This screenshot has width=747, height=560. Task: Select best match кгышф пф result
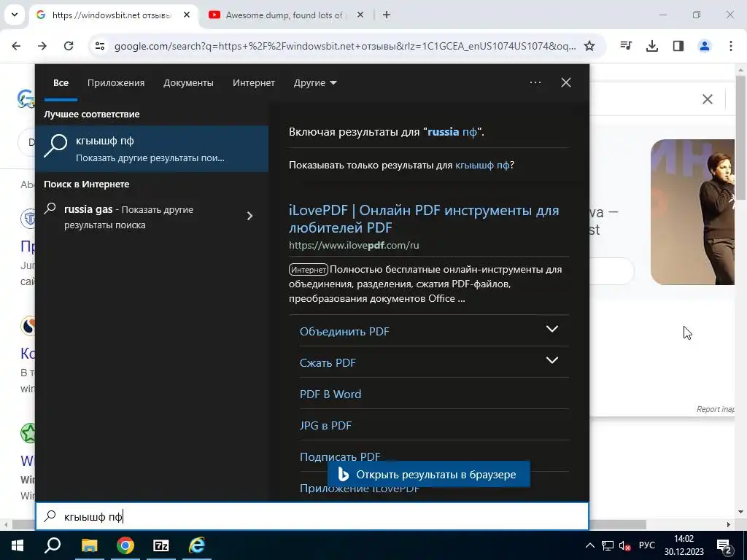[152, 149]
